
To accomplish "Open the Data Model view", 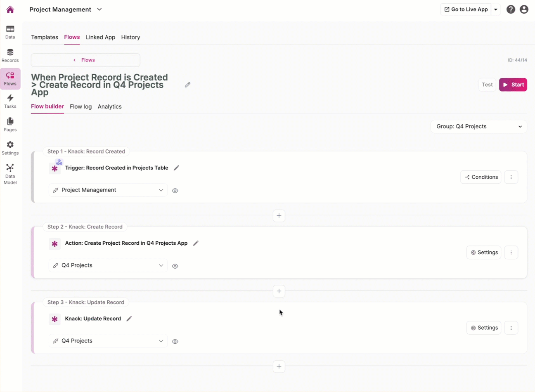I will 10,174.
